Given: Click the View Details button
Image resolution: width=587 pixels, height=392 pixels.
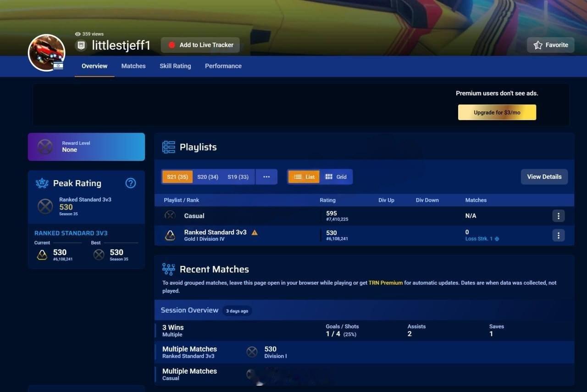Looking at the screenshot, I should pos(544,177).
